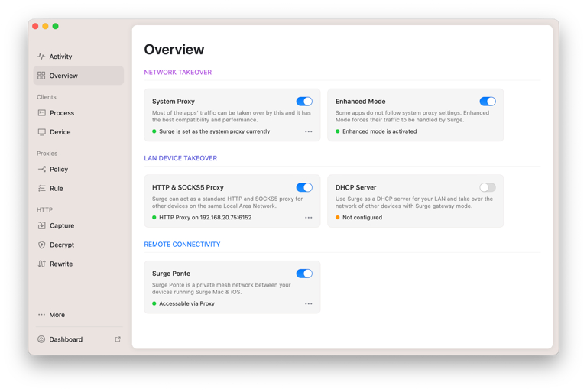Show the Policy proxies page
Image resolution: width=587 pixels, height=392 pixels.
click(x=78, y=169)
